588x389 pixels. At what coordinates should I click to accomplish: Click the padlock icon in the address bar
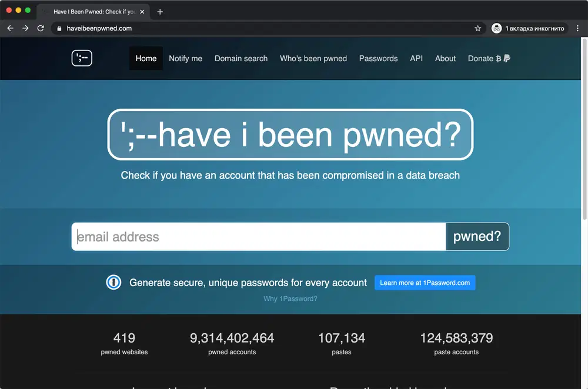pos(59,28)
